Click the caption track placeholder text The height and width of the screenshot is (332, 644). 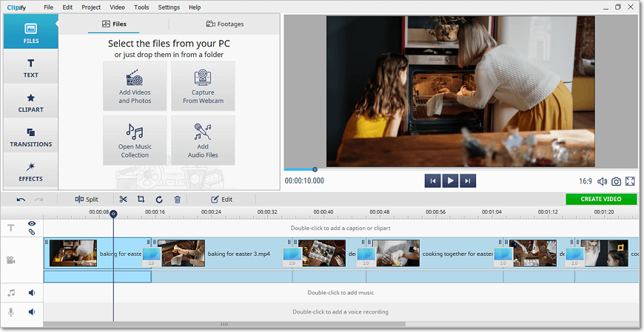tap(341, 228)
